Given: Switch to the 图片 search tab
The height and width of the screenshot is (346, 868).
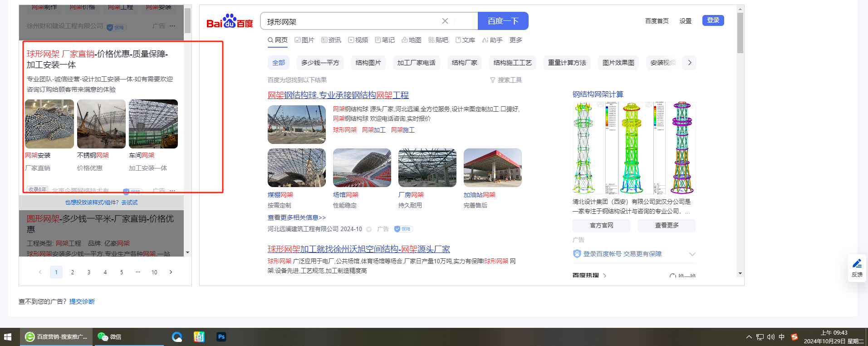Looking at the screenshot, I should (x=304, y=40).
